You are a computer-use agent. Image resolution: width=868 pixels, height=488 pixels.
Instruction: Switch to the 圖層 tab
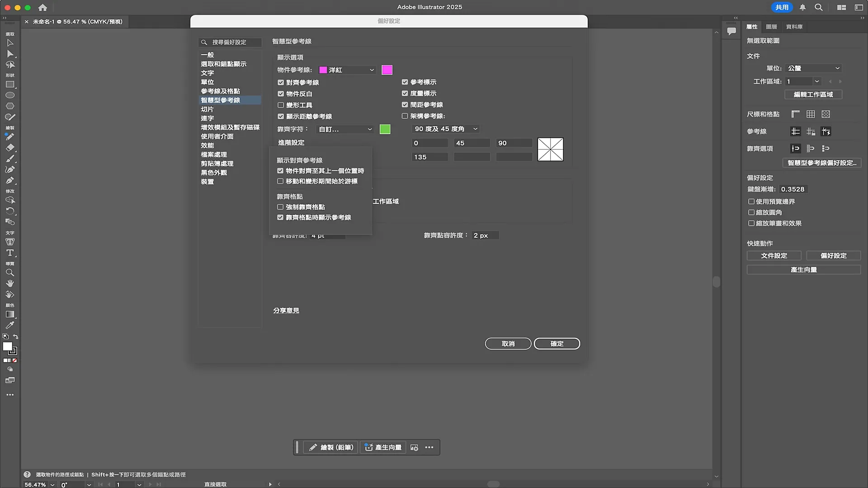[x=771, y=27]
